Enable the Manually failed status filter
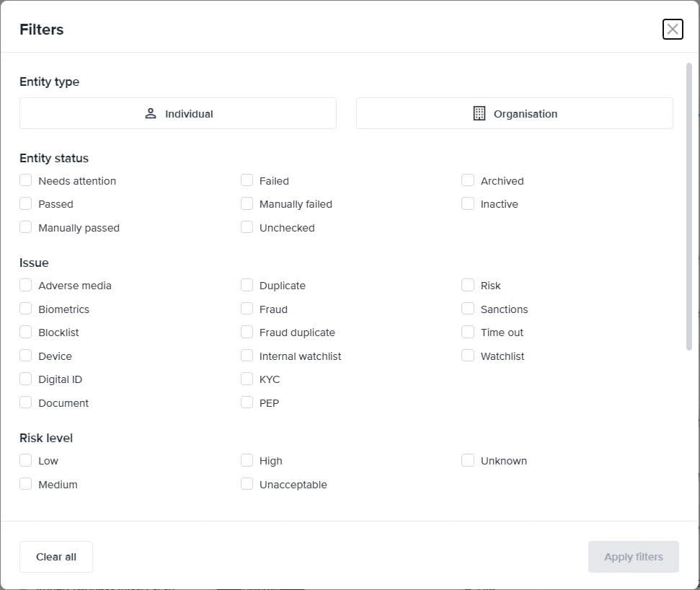The width and height of the screenshot is (700, 590). pos(247,204)
